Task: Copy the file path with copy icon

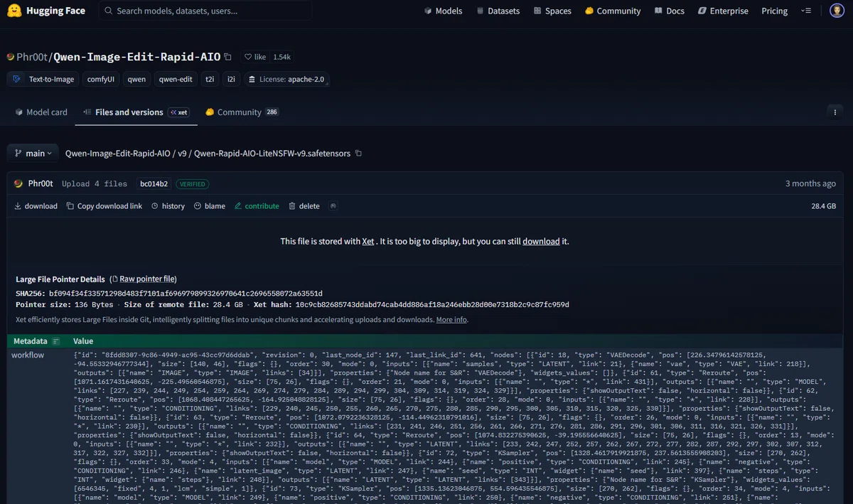Action: [x=358, y=154]
